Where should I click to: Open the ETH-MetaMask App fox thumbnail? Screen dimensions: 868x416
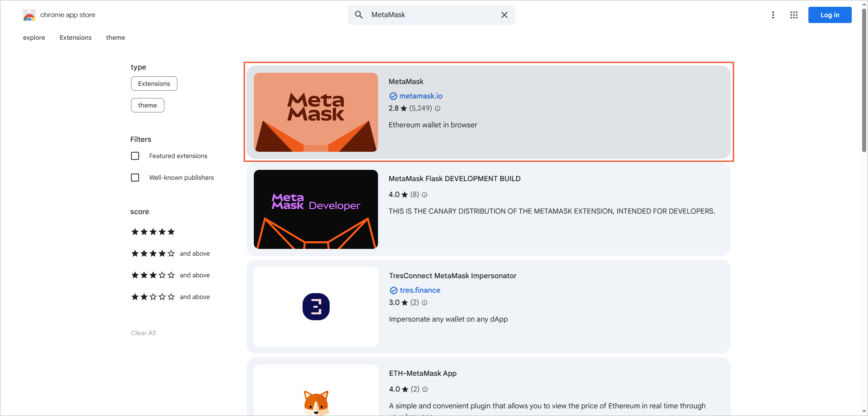(x=316, y=390)
